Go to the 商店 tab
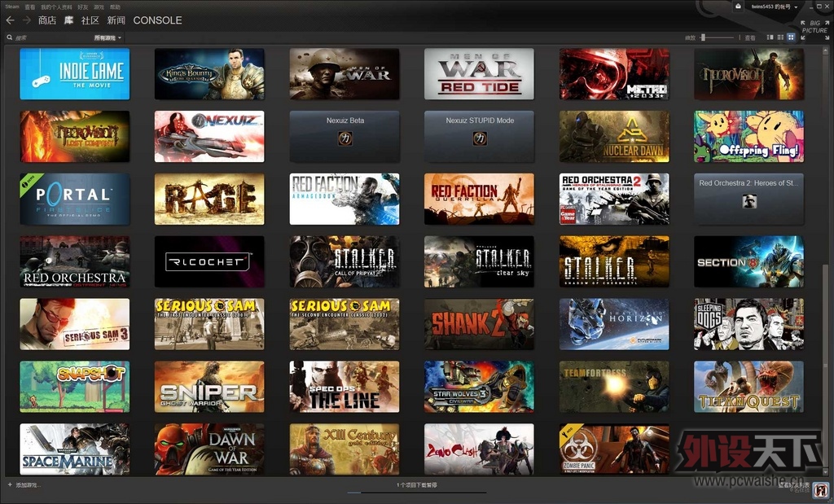This screenshot has height=504, width=834. tap(46, 20)
